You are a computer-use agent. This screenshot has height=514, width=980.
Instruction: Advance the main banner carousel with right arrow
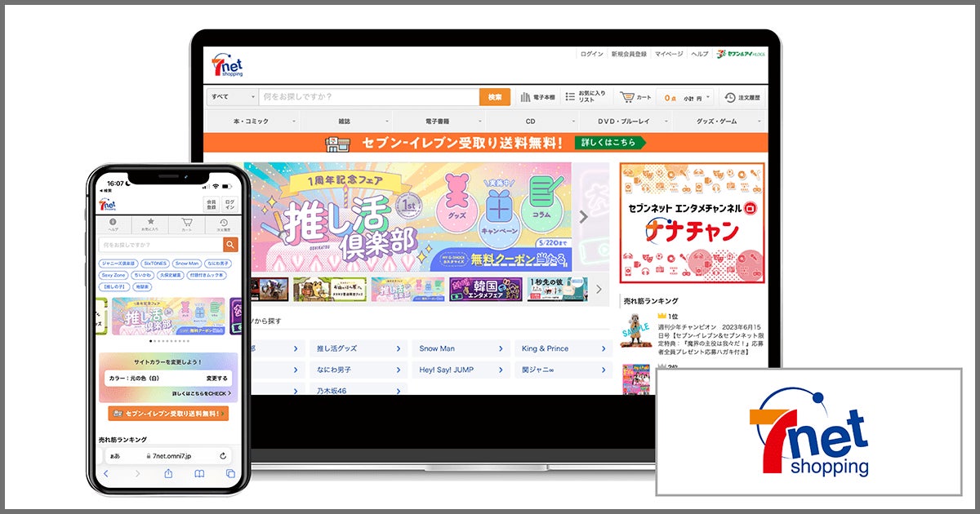pyautogui.click(x=583, y=216)
